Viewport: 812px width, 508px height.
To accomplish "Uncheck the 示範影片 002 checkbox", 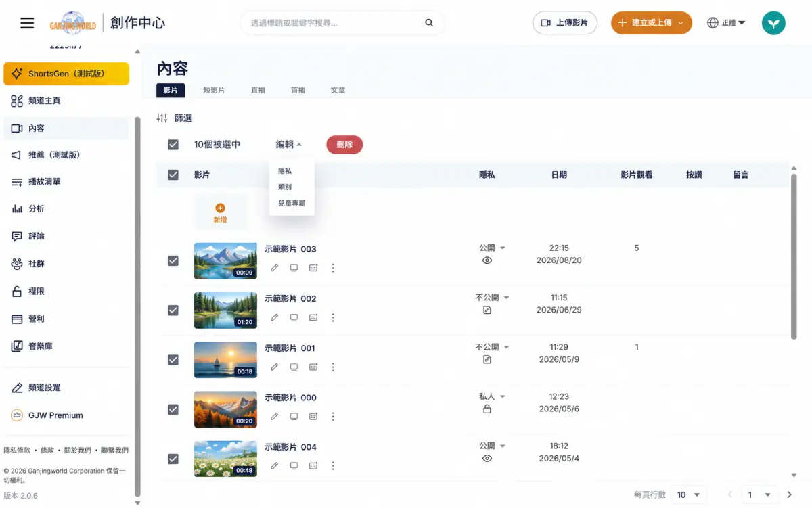I will click(173, 310).
